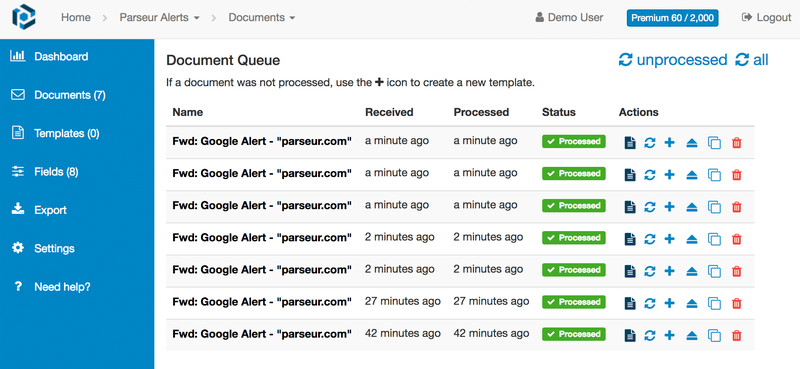
Task: Delete the document received 27 minutes ago
Action: (736, 303)
